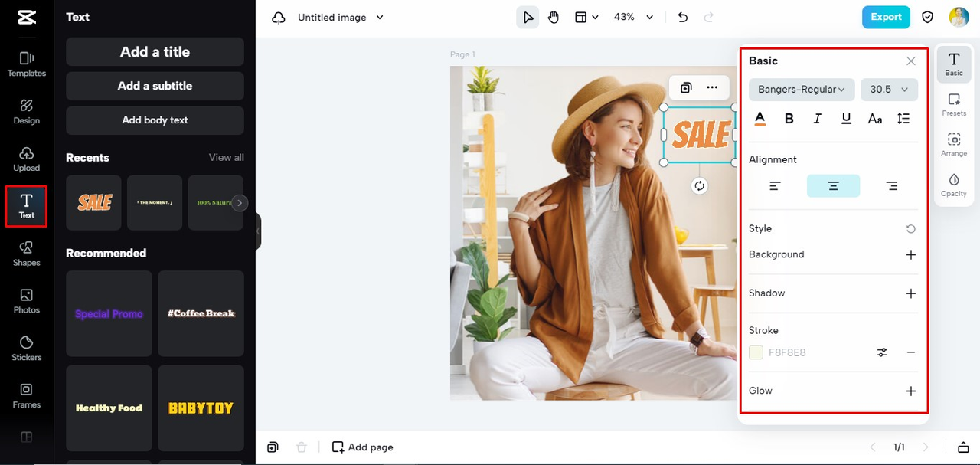Click Add a title
Image resolution: width=980 pixels, height=465 pixels.
(x=155, y=51)
